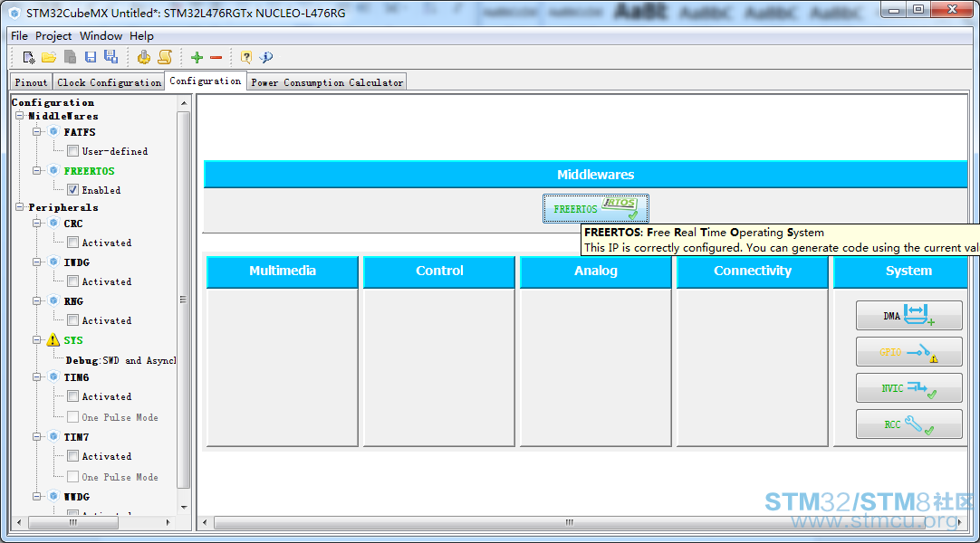Open the File menu
Screen dimensions: 980x543
pyautogui.click(x=19, y=35)
